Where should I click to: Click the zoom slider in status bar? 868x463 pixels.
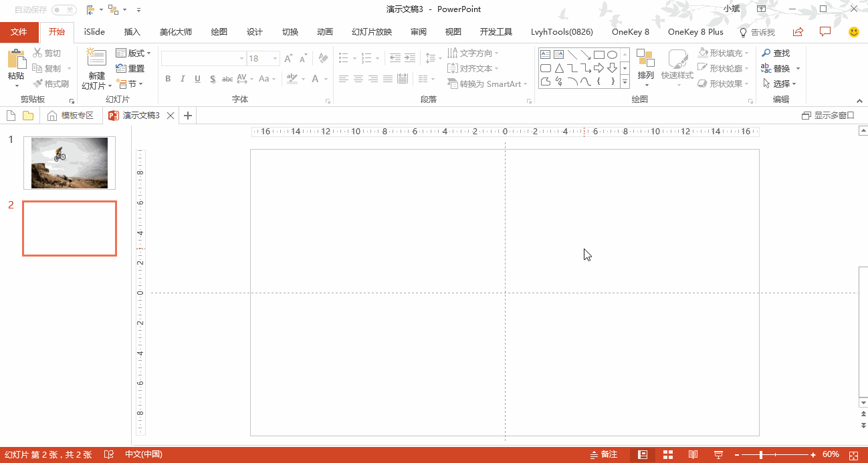point(779,454)
